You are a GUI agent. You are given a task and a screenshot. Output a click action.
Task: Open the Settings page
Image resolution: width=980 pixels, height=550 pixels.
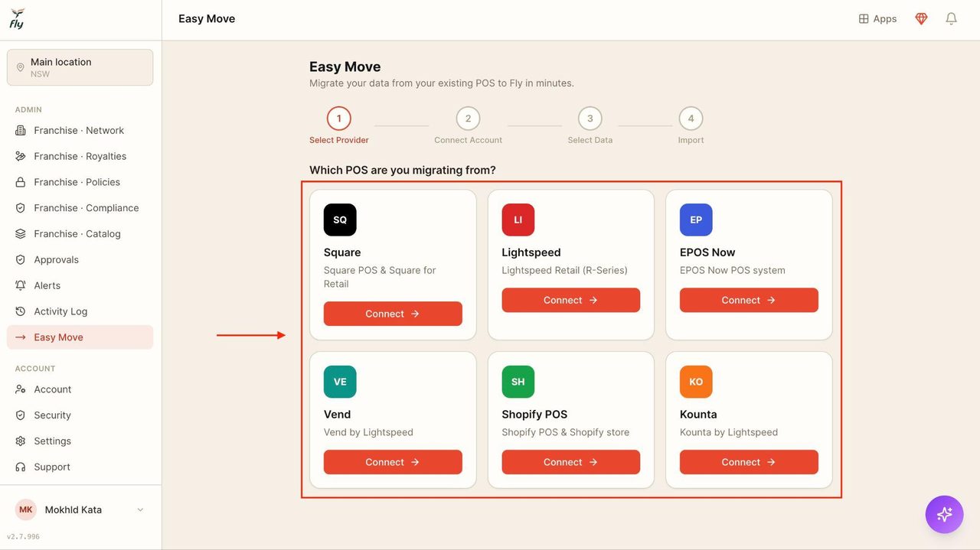pos(80,441)
